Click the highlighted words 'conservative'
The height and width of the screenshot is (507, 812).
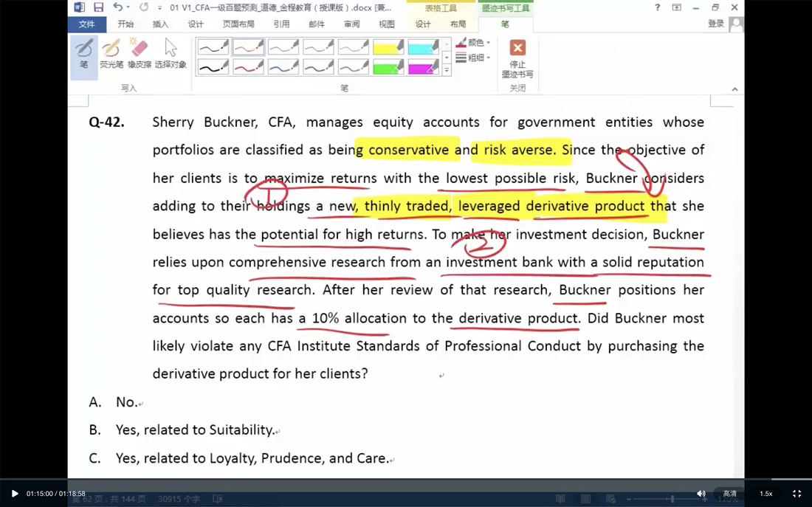409,151
